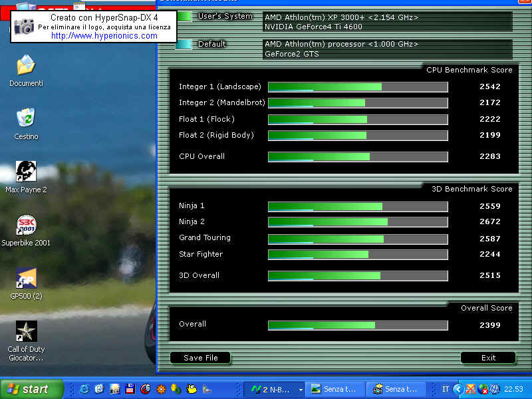Expand hidden system tray icons arrow
This screenshot has height=399, width=532.
click(x=458, y=389)
